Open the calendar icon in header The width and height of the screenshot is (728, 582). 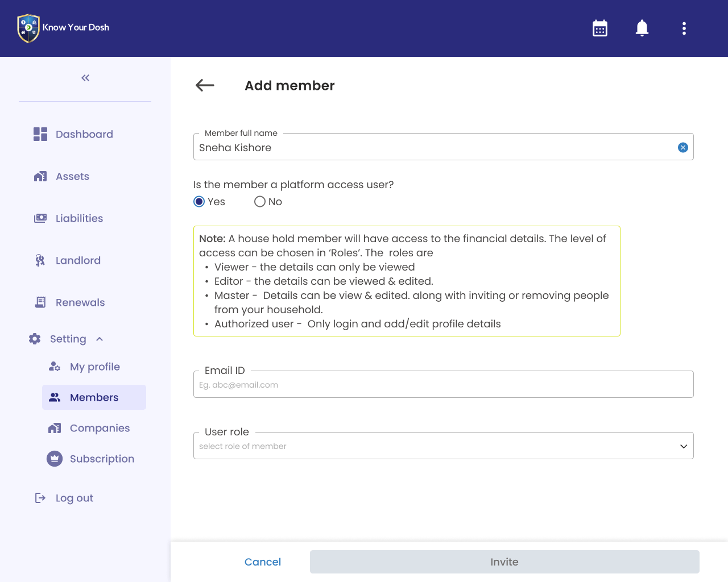pos(600,28)
